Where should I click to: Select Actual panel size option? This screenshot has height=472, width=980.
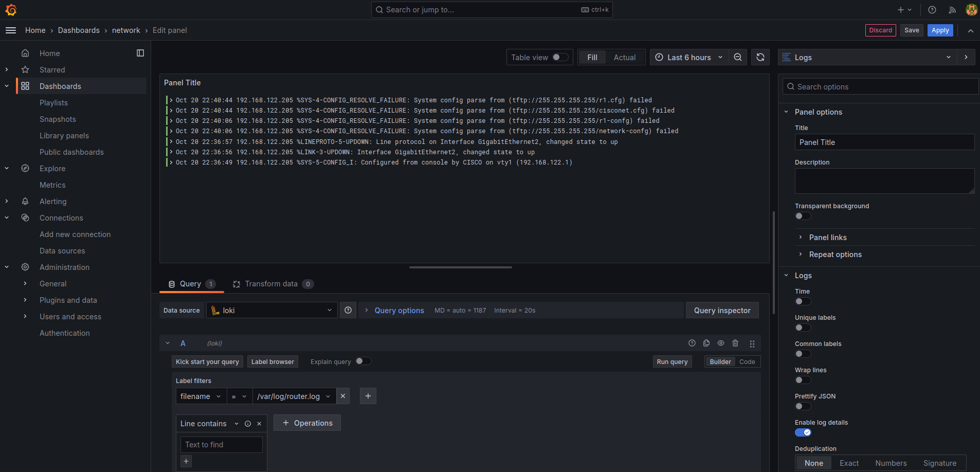pos(624,57)
